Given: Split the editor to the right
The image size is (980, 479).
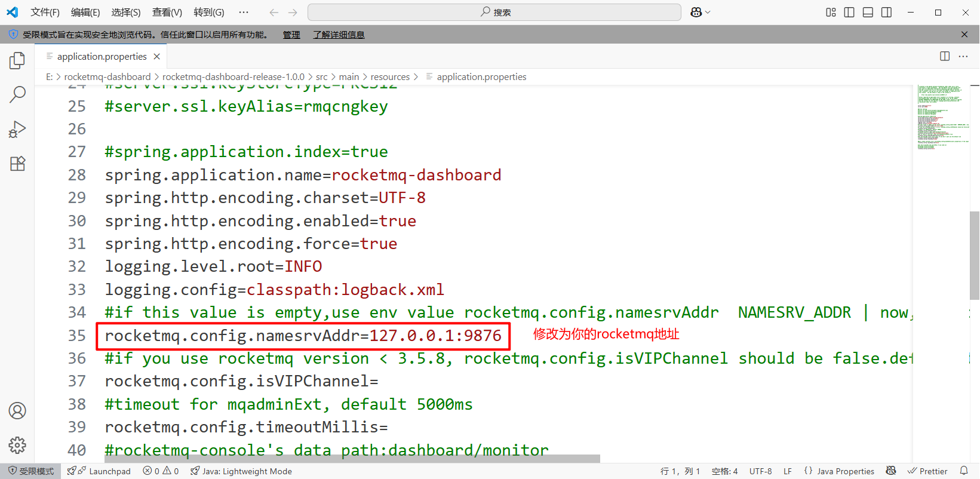Looking at the screenshot, I should pyautogui.click(x=945, y=56).
